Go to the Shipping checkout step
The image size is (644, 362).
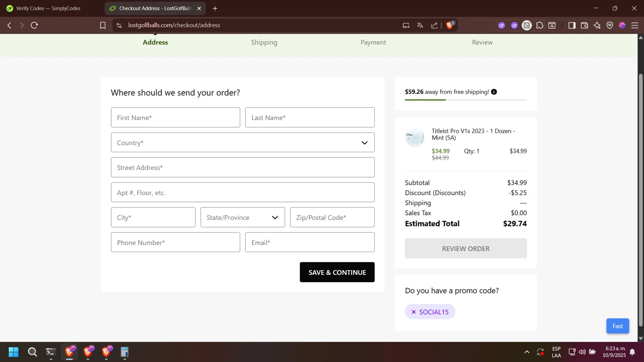[x=264, y=42]
